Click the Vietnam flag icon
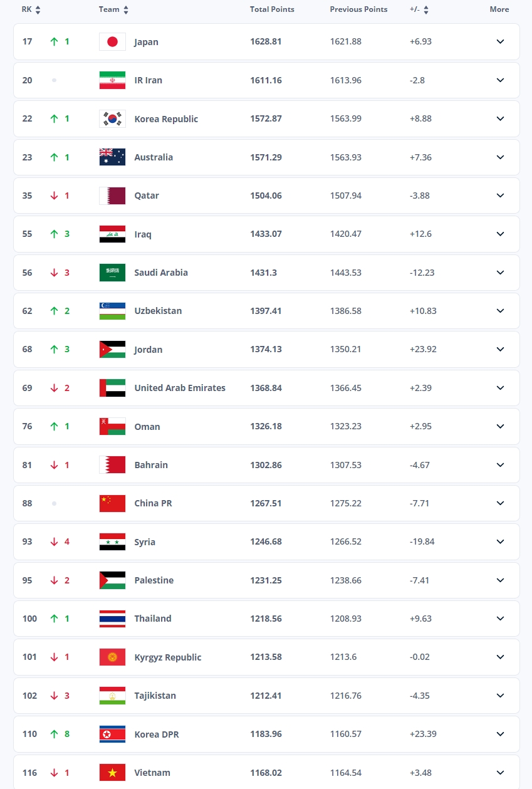The width and height of the screenshot is (532, 789). 112,773
